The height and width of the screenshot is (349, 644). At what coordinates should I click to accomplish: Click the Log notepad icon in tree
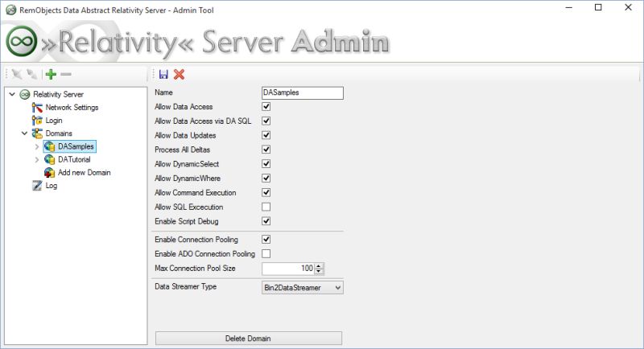click(37, 186)
